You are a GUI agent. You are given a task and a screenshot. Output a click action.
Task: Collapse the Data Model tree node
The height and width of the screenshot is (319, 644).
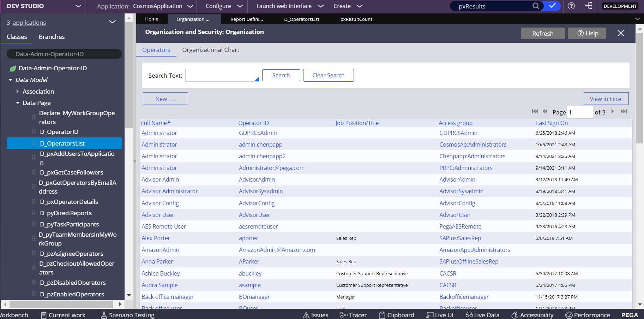[10, 80]
